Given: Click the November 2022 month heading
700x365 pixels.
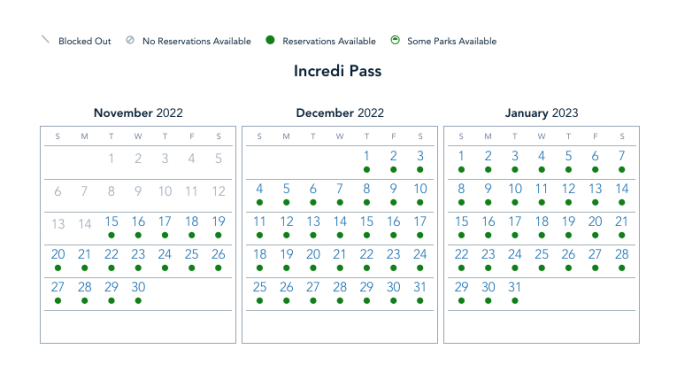Looking at the screenshot, I should (x=138, y=113).
